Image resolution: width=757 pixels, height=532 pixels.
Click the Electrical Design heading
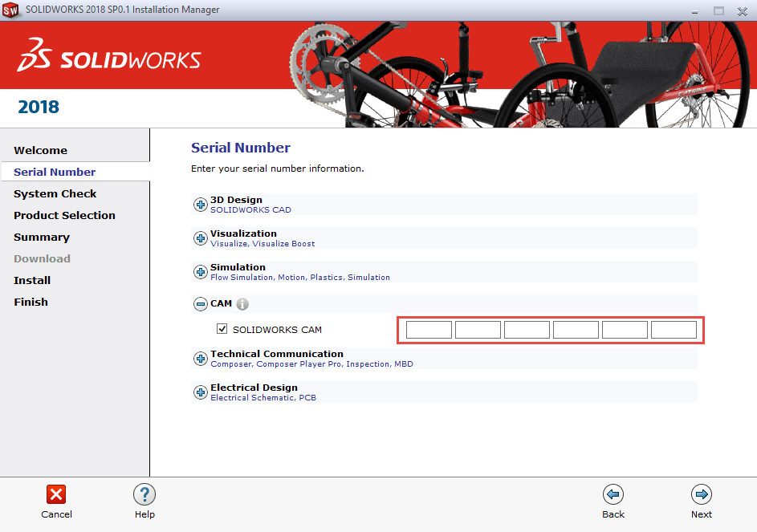click(x=254, y=388)
